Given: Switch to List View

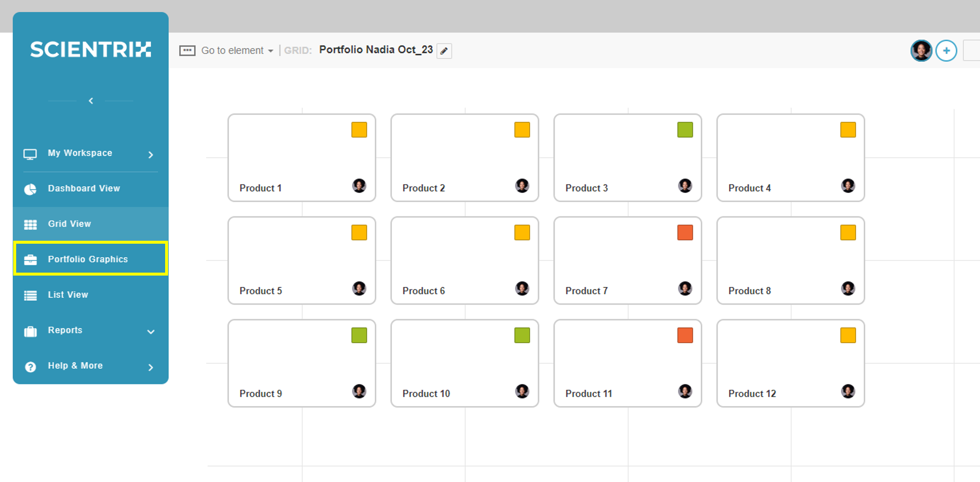Looking at the screenshot, I should pyautogui.click(x=91, y=295).
